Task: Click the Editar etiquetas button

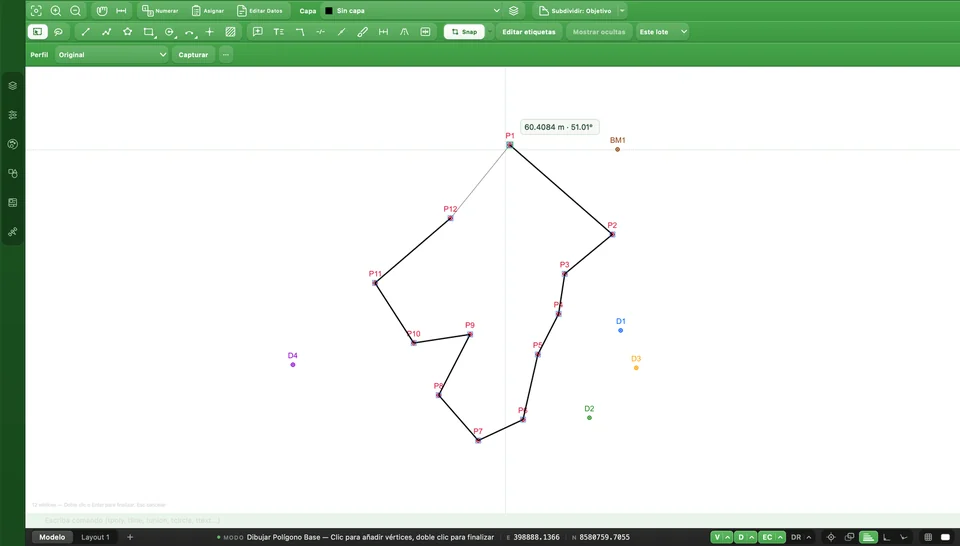Action: (529, 32)
